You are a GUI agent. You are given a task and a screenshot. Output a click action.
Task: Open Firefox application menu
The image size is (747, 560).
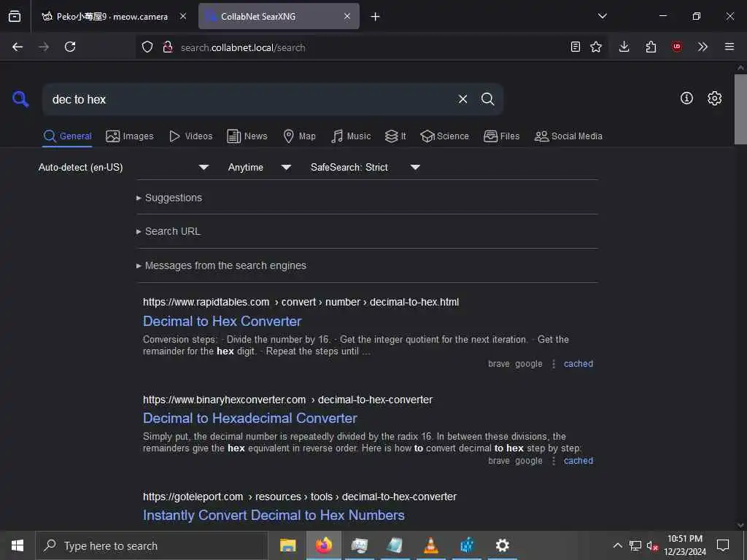click(729, 47)
